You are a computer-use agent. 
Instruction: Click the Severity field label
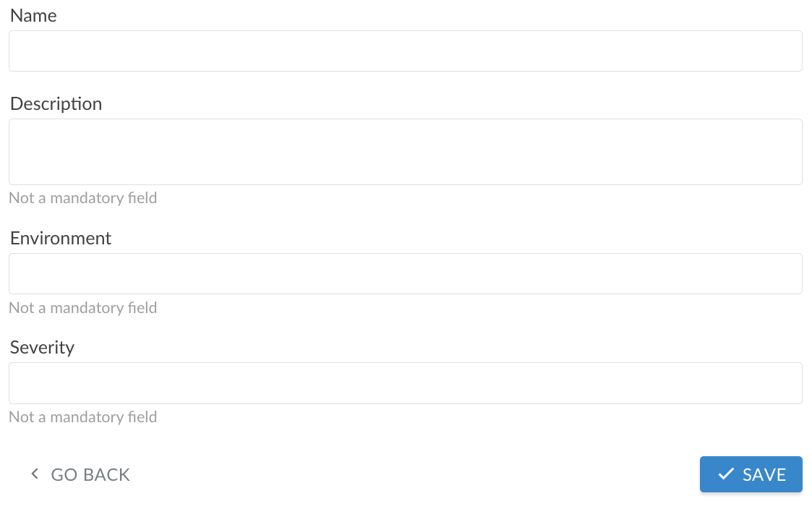tap(42, 348)
